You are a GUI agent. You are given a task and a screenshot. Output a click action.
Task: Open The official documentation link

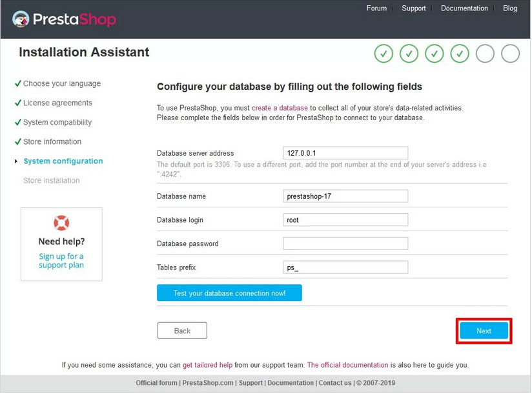point(348,365)
